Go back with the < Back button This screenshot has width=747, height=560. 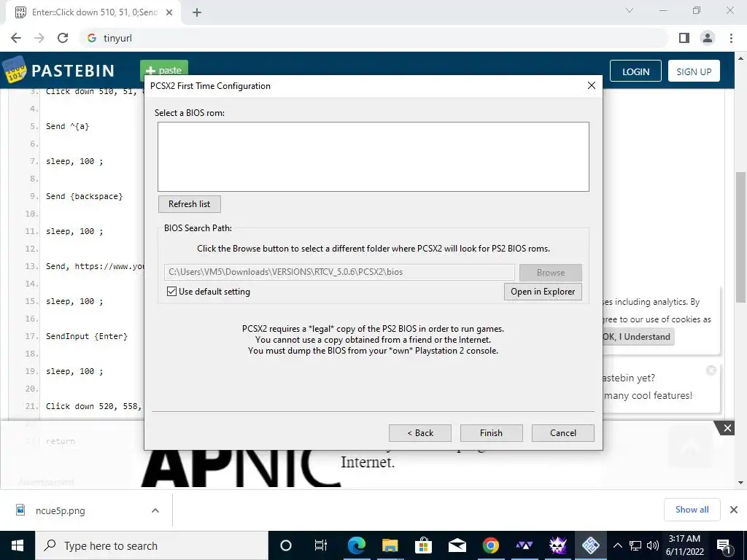(x=419, y=433)
